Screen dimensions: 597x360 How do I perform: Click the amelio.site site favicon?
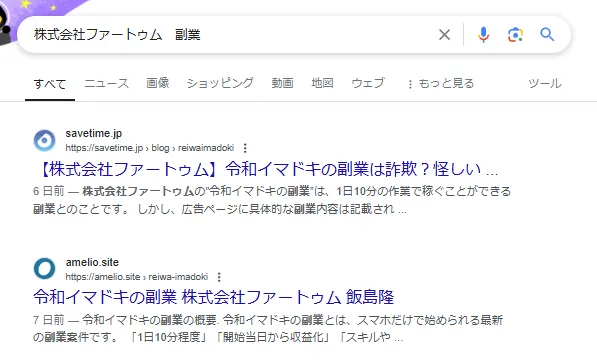pyautogui.click(x=45, y=269)
